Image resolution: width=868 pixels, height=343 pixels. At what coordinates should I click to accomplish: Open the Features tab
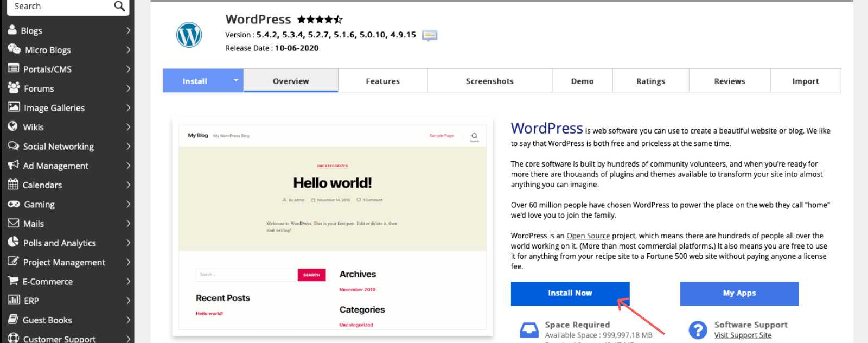click(383, 81)
